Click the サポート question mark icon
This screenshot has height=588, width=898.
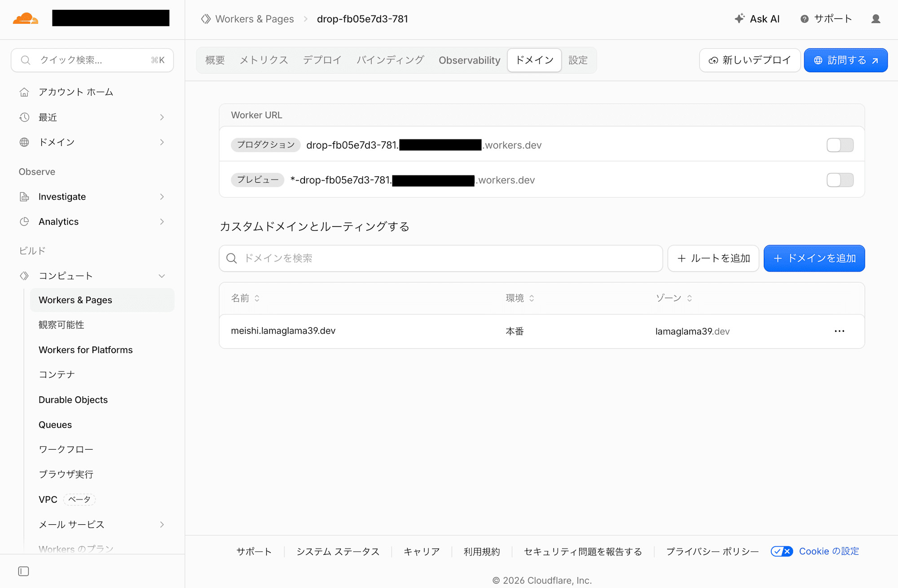click(x=805, y=19)
